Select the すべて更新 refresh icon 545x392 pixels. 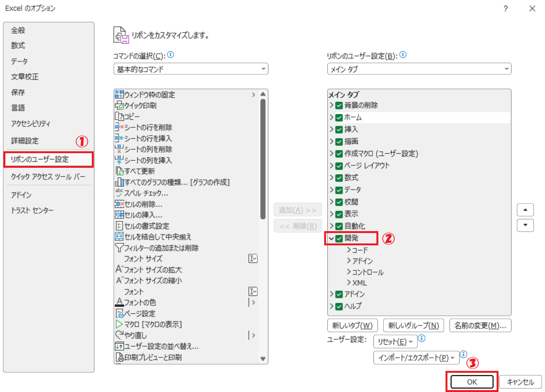click(x=119, y=171)
